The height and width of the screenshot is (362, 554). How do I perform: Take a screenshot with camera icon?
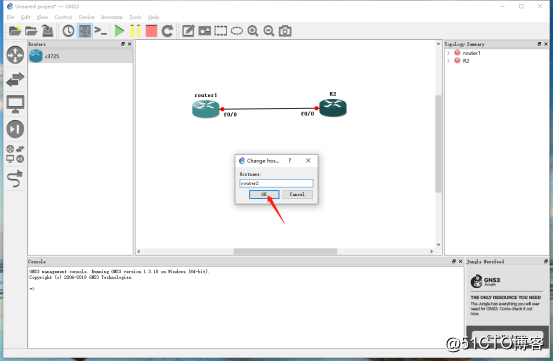pyautogui.click(x=285, y=31)
